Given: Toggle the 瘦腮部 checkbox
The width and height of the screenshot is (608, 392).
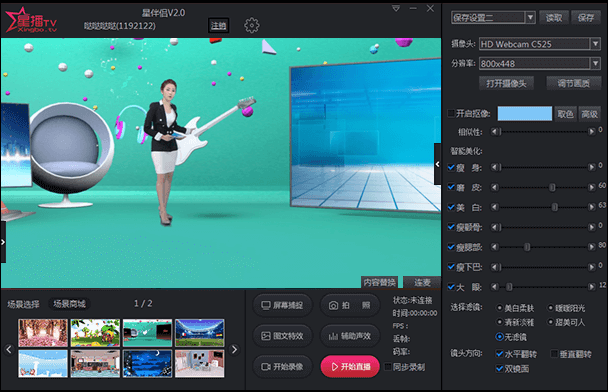Looking at the screenshot, I should (x=451, y=247).
